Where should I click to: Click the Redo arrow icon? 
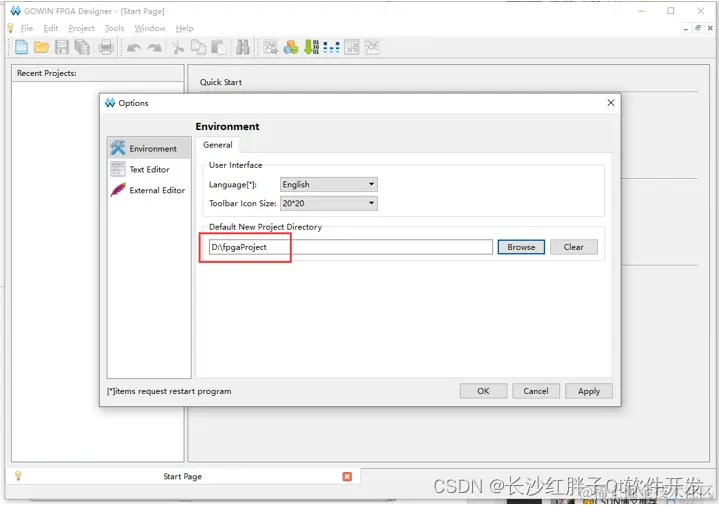[155, 48]
